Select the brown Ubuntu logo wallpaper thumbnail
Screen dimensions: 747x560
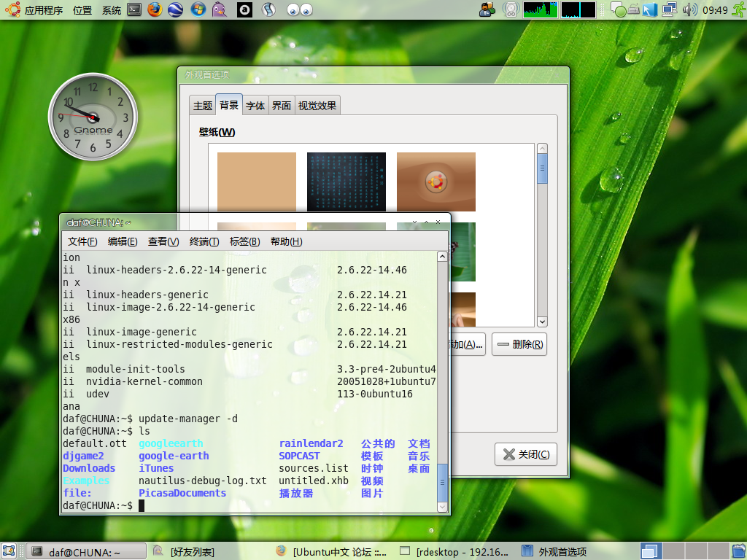coord(436,182)
